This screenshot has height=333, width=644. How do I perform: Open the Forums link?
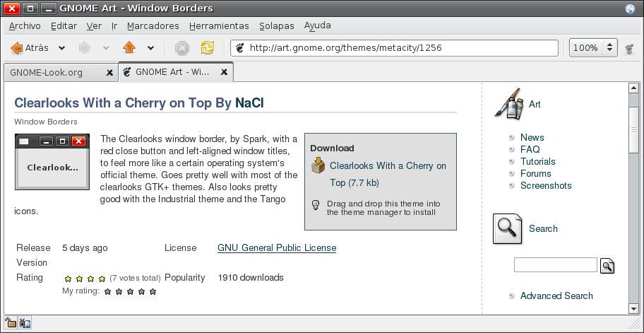(535, 173)
